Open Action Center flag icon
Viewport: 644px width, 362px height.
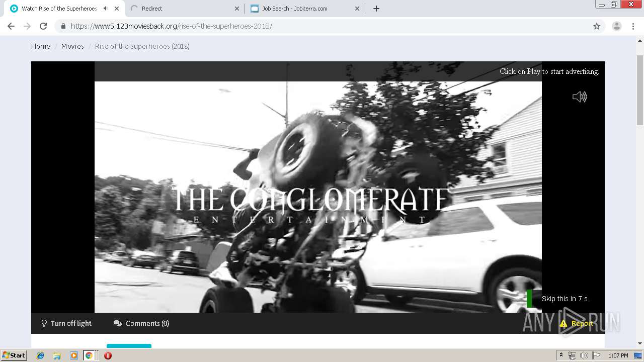(596, 355)
